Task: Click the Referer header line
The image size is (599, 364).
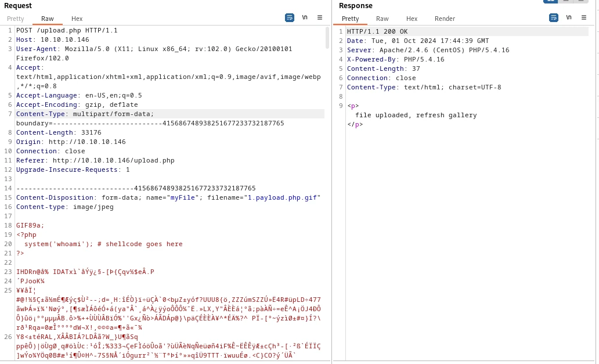Action: pyautogui.click(x=95, y=160)
